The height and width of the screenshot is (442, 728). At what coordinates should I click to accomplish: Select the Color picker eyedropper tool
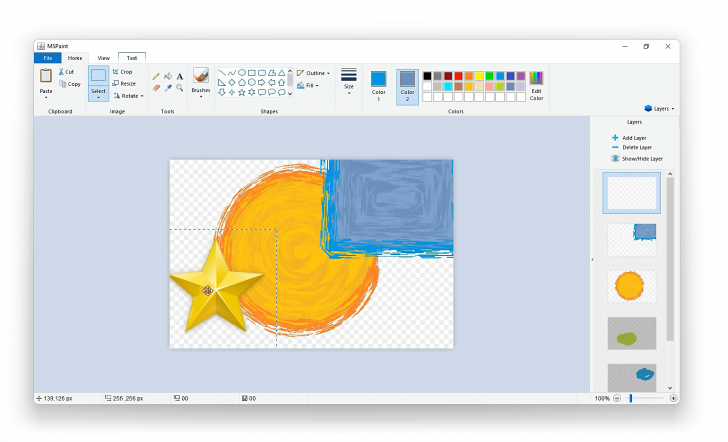[x=168, y=88]
